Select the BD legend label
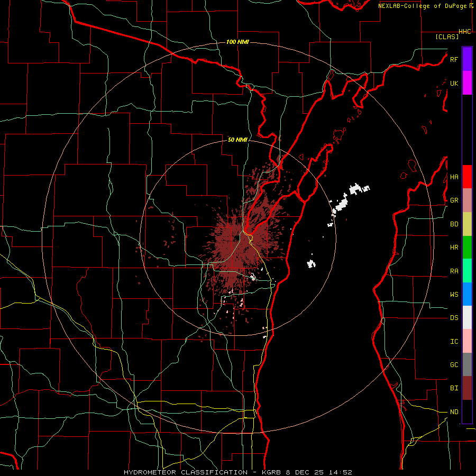 (x=454, y=224)
